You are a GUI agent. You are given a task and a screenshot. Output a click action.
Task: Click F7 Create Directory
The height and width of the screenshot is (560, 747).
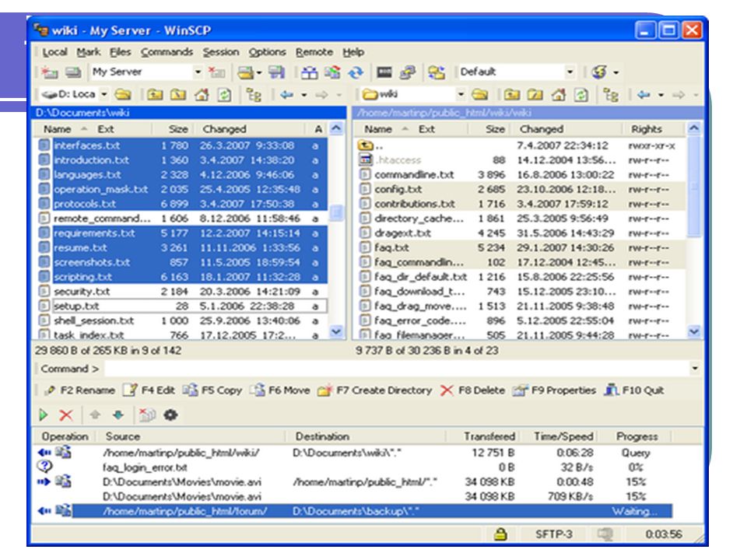(375, 390)
